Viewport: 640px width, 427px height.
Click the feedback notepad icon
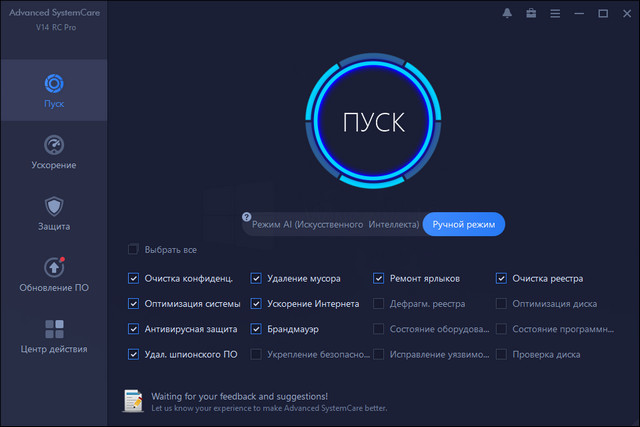pos(132,401)
